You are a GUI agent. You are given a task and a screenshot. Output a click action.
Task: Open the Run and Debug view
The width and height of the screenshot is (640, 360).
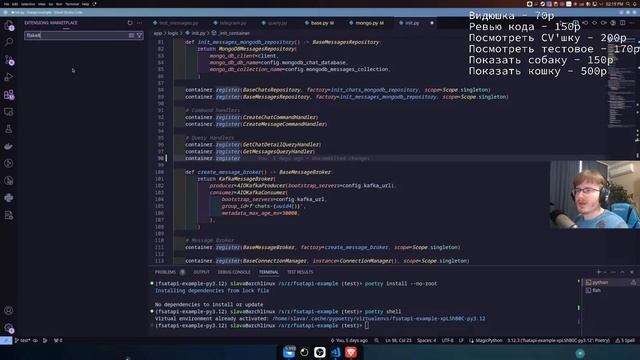click(x=9, y=77)
